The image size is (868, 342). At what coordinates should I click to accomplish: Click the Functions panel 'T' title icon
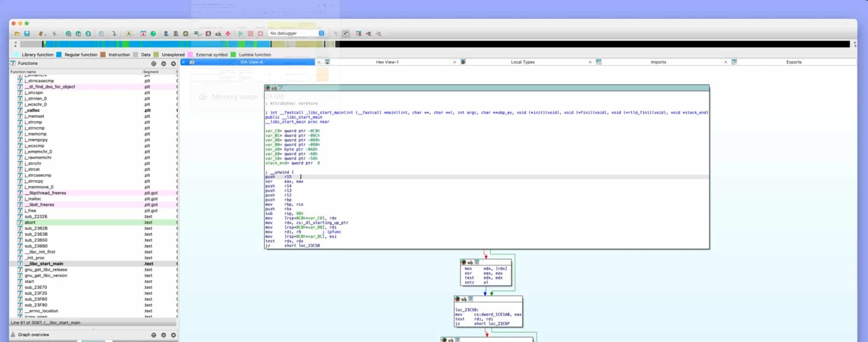click(13, 63)
